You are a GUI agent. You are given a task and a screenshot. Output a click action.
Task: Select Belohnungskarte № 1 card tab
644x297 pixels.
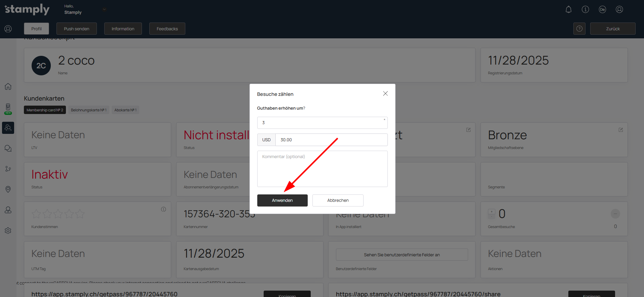click(88, 110)
